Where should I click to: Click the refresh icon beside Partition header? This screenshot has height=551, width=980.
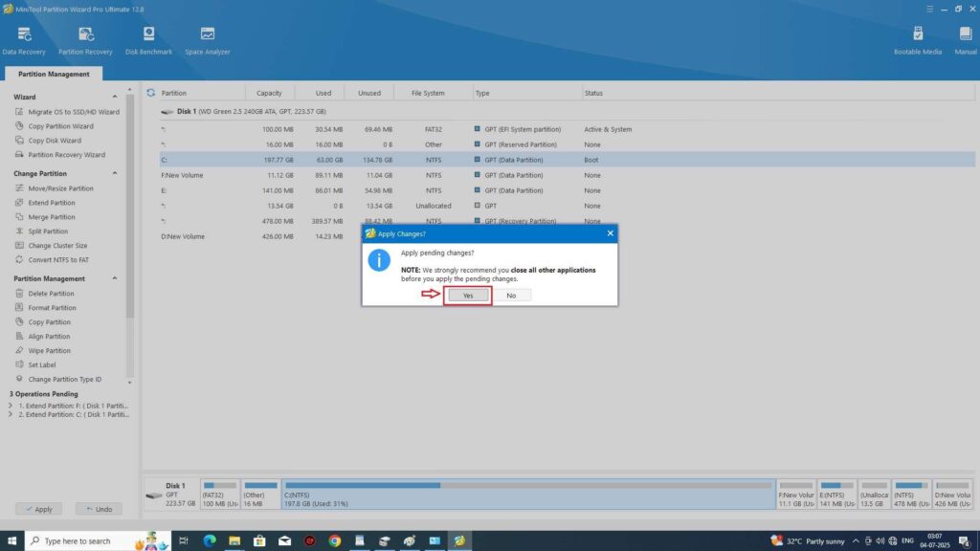151,93
